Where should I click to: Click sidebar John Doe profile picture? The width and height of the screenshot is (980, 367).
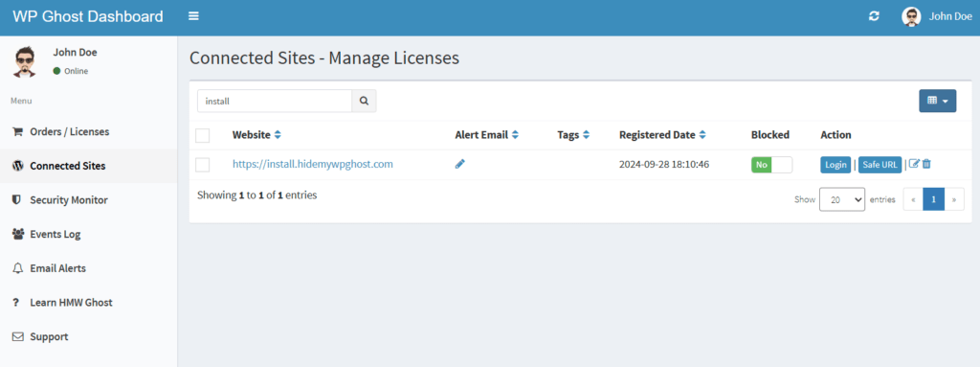pyautogui.click(x=26, y=61)
